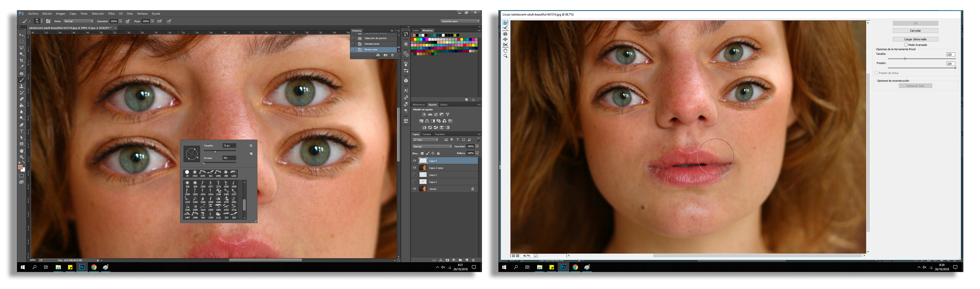Click Cargar última malla button
This screenshot has height=289, width=980.
pos(916,39)
